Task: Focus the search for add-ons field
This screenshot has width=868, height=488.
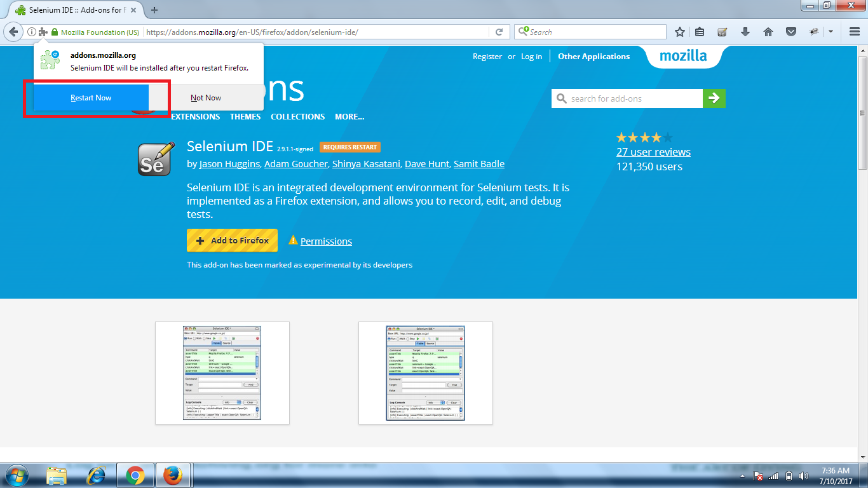Action: (x=627, y=98)
